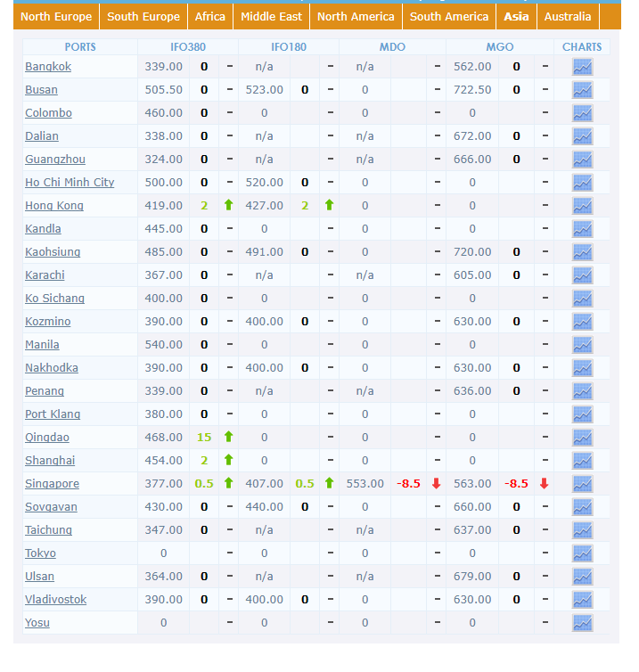Open the Yosu port link
639x672 pixels.
[37, 623]
